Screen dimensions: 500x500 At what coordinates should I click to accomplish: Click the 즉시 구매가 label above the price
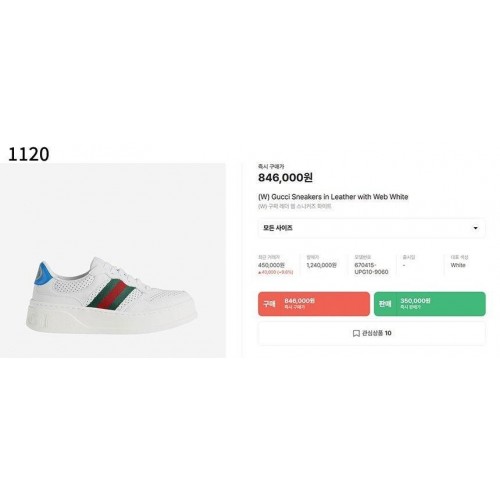pos(271,166)
